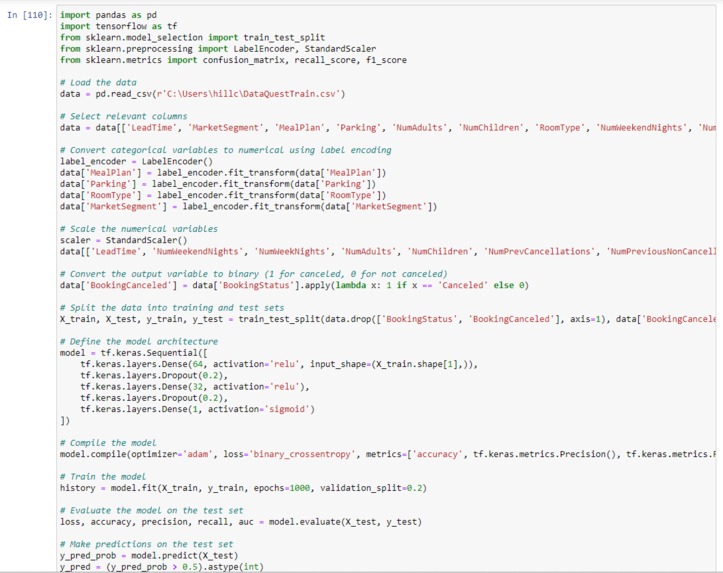Click the "# Convert the output variable to binary" comment
Image resolution: width=723 pixels, height=573 pixels.
click(254, 274)
